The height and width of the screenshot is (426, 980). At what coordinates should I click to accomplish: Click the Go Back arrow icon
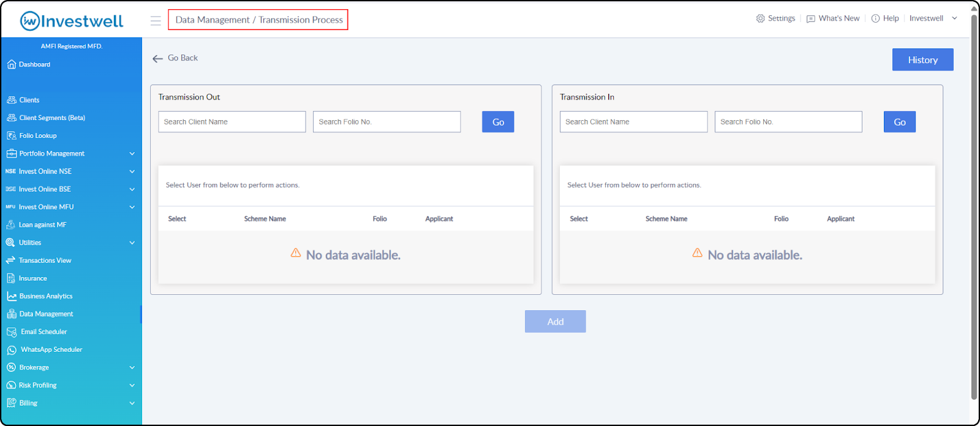tap(157, 59)
